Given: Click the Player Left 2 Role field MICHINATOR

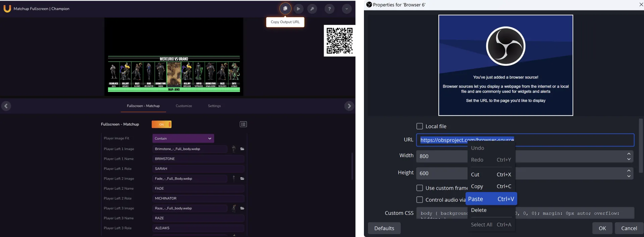Looking at the screenshot, I should [x=198, y=198].
